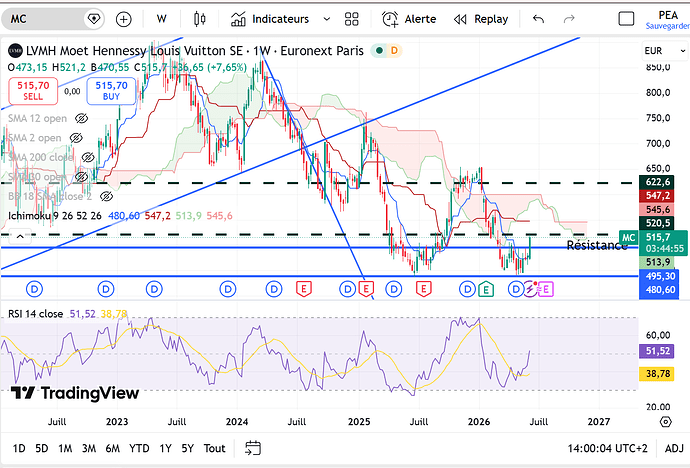Toggle visibility of SMA 2 open

point(76,138)
